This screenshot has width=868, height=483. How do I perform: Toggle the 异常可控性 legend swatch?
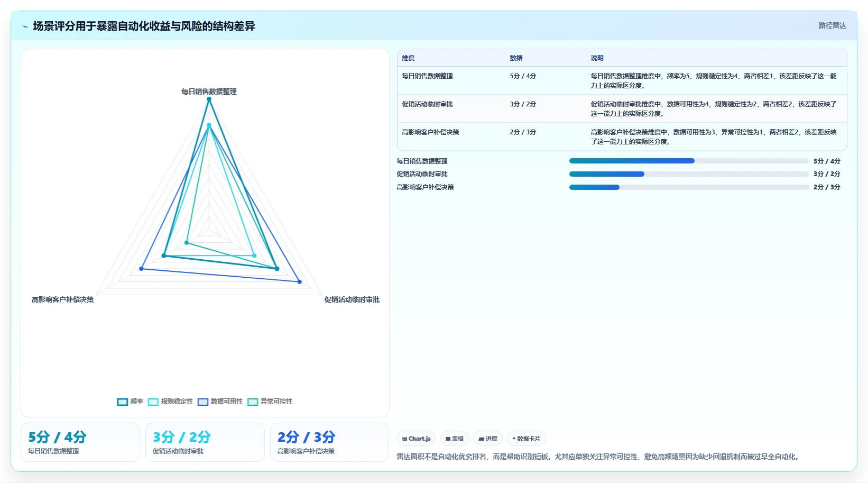[253, 402]
